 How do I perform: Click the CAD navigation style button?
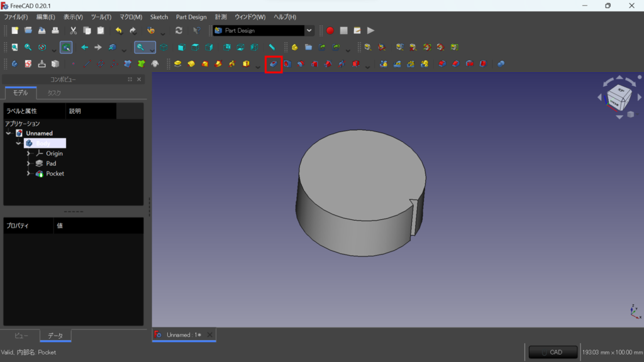[553, 352]
